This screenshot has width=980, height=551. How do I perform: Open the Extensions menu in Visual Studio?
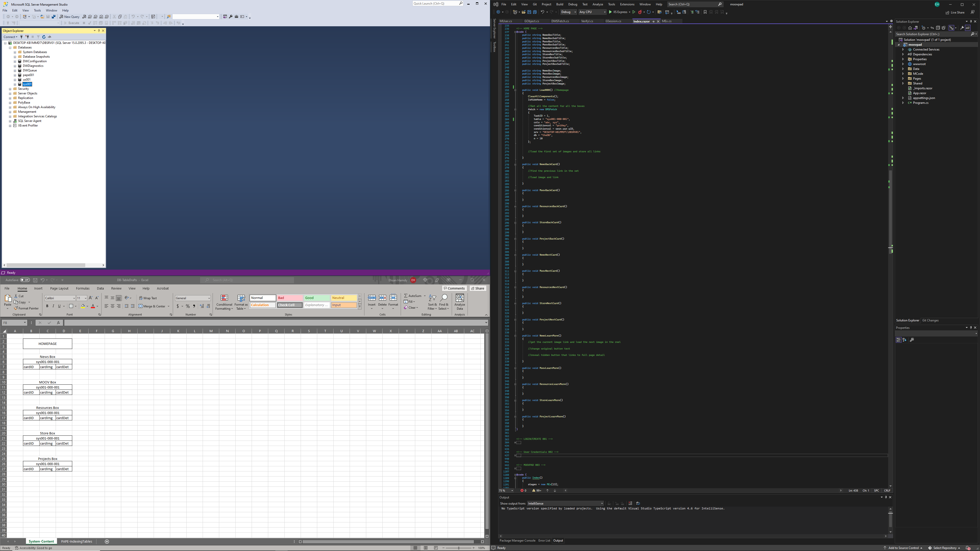pyautogui.click(x=627, y=4)
